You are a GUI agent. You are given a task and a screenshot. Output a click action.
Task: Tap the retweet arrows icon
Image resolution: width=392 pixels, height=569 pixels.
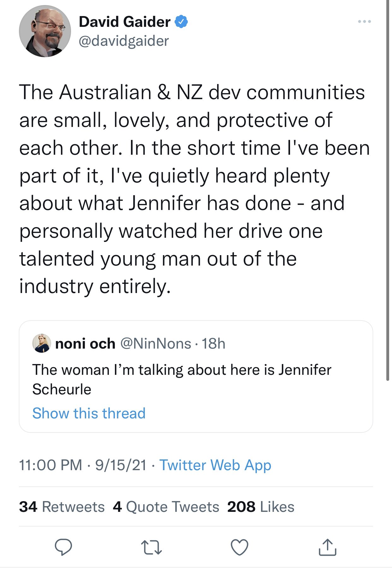coord(151,548)
